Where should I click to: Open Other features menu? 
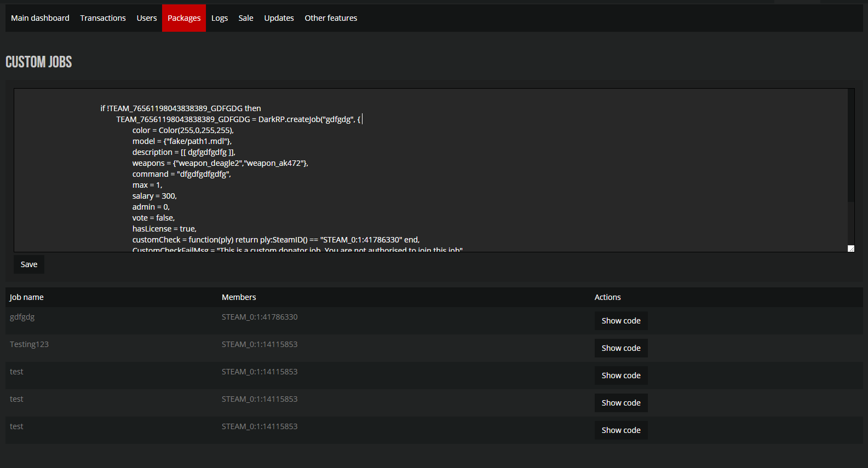[x=331, y=18]
